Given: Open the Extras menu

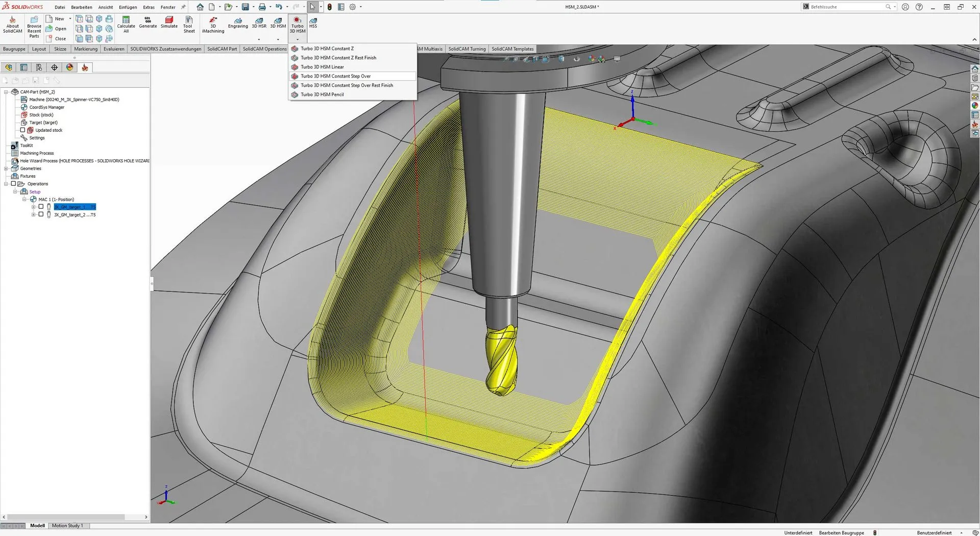Looking at the screenshot, I should (x=149, y=7).
